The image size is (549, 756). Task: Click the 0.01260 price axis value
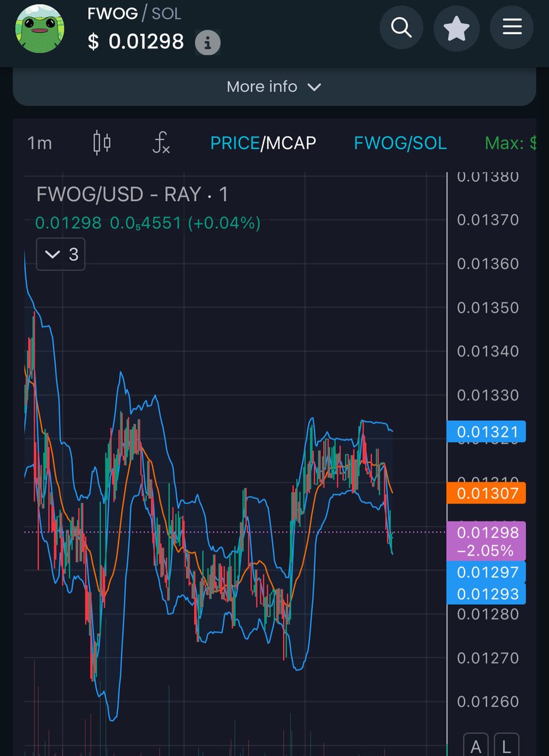488,701
